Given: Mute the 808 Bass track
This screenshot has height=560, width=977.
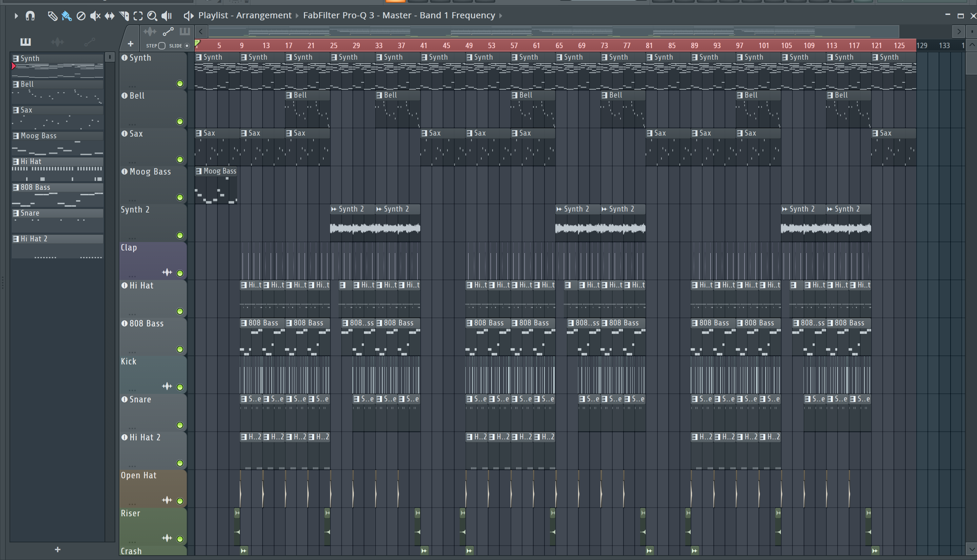Looking at the screenshot, I should 180,349.
